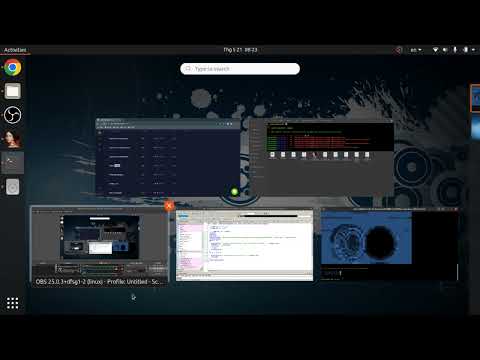The image size is (480, 360).
Task: Click the red indicator icon in top bar
Action: [x=398, y=50]
